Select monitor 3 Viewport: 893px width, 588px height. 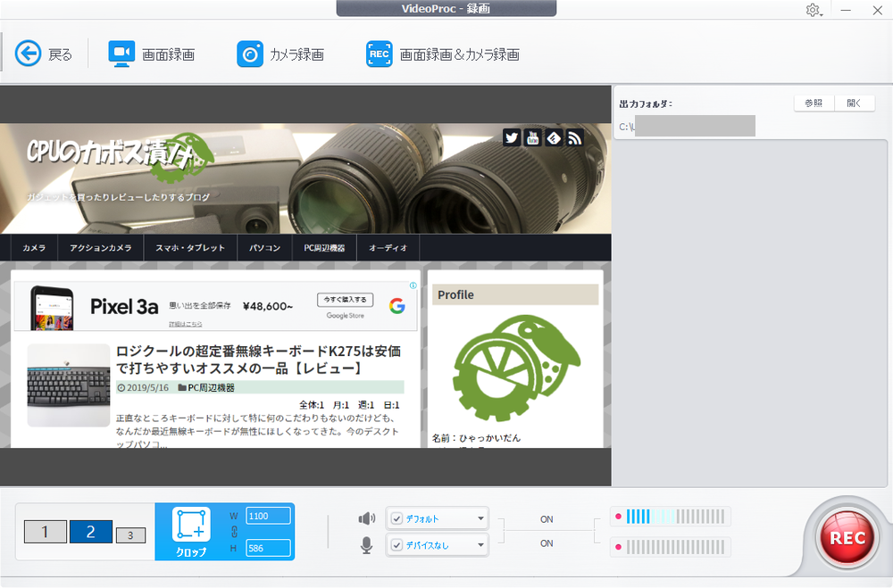click(x=130, y=535)
